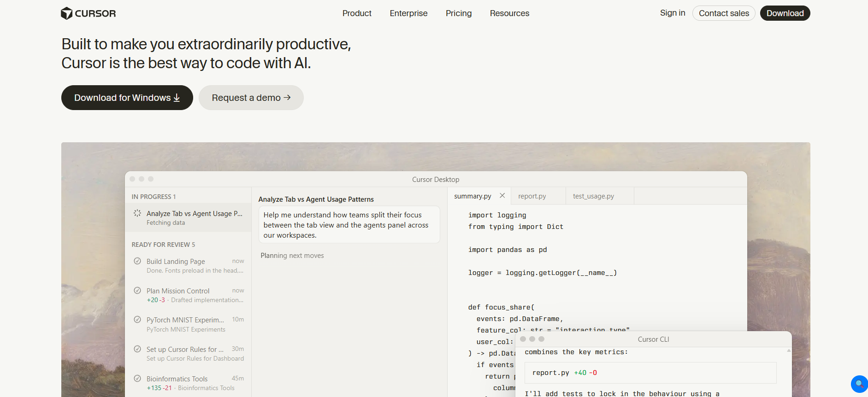Open the Enterprise menu
868x397 pixels.
pyautogui.click(x=408, y=13)
